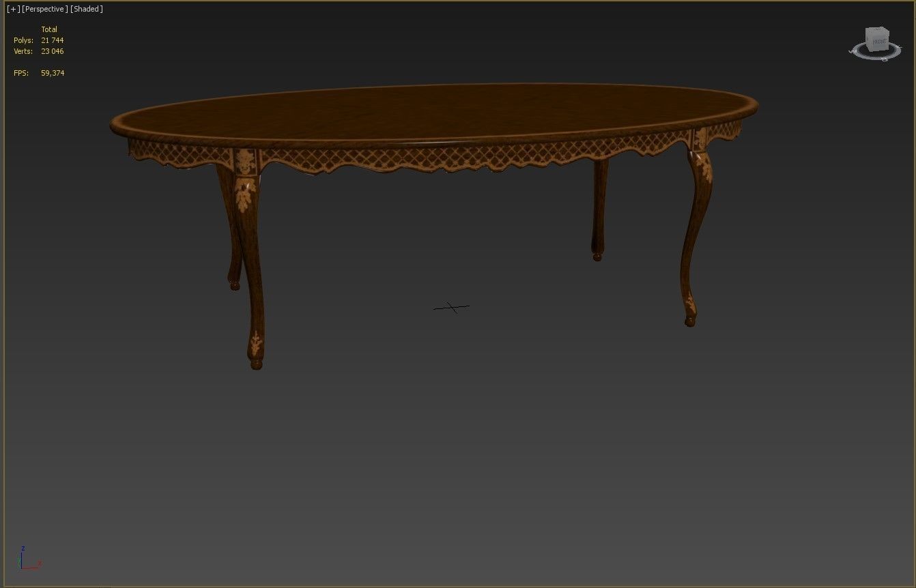Open the [+] viewport general menu
This screenshot has width=916, height=588.
(x=13, y=9)
